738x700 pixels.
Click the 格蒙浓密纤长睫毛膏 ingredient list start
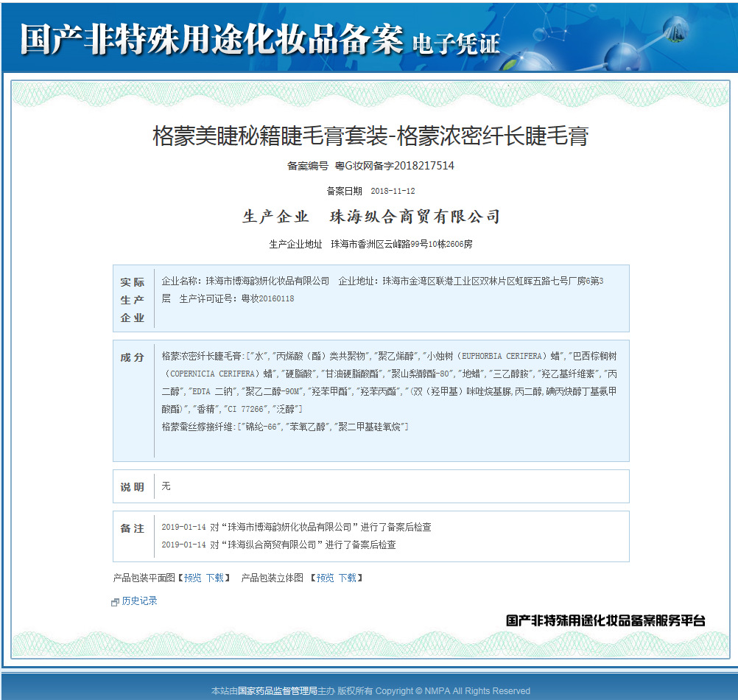[203, 356]
